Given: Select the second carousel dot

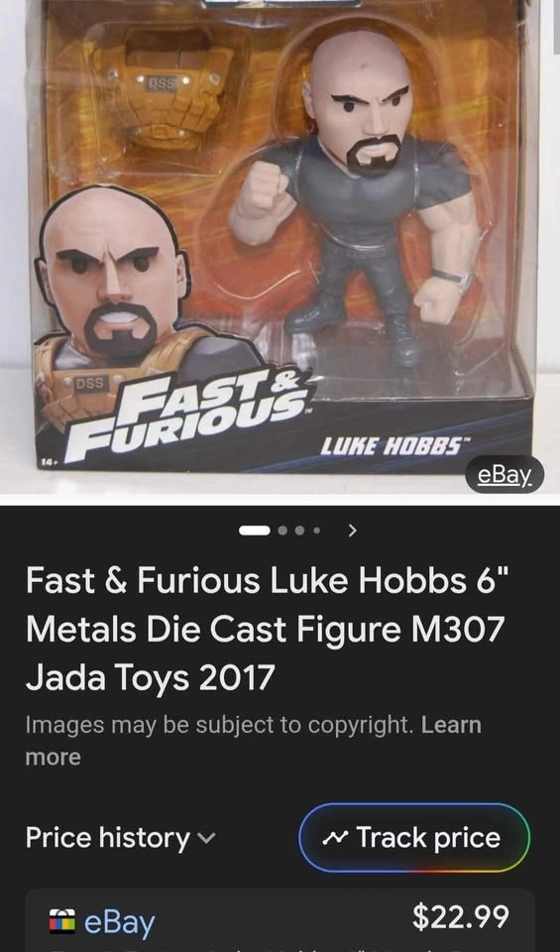Looking at the screenshot, I should 282,531.
